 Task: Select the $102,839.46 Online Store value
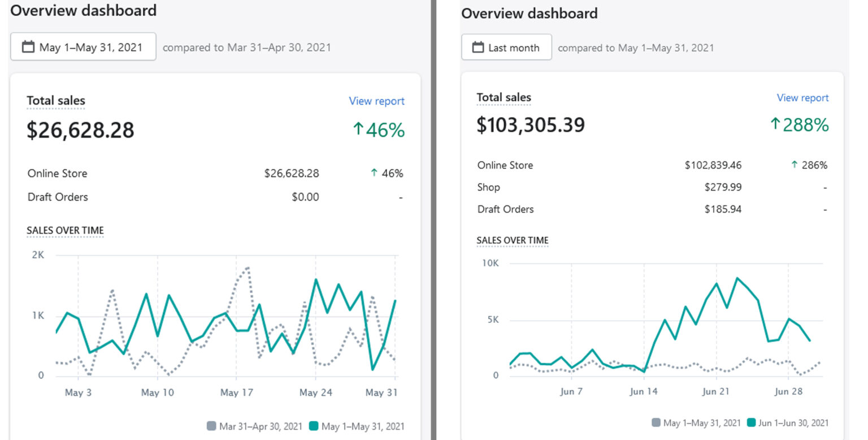click(713, 165)
